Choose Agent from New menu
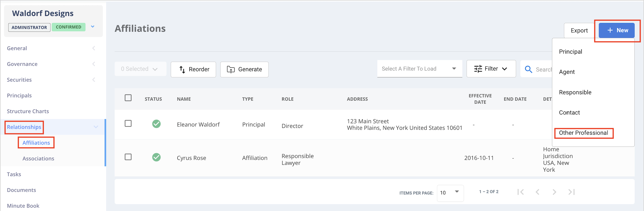This screenshot has height=211, width=644. (x=567, y=72)
